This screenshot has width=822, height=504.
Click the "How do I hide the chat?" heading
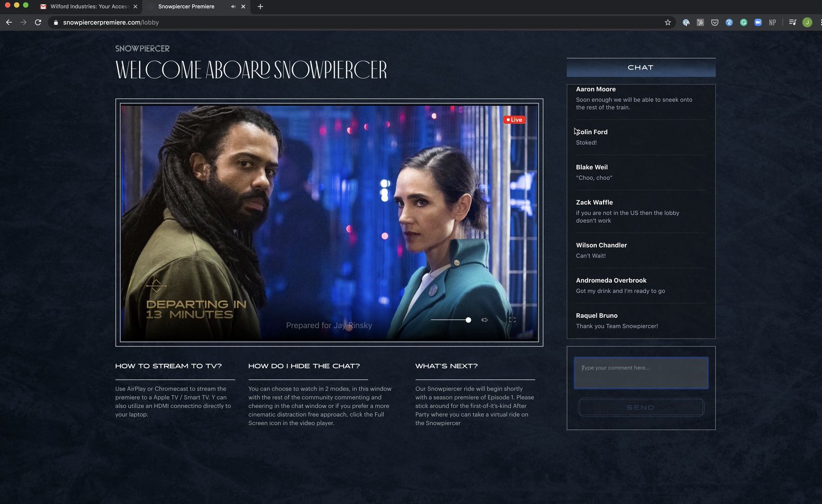(x=304, y=366)
